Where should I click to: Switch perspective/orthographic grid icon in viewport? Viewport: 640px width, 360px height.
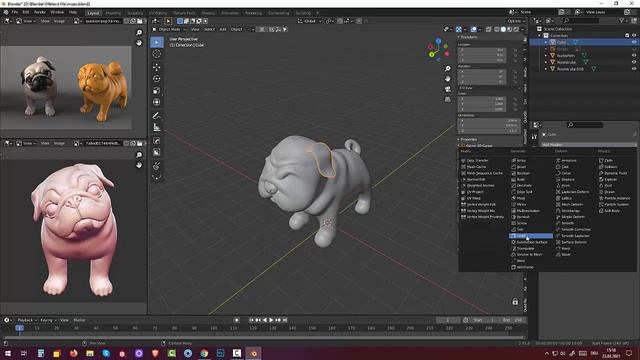448,99
